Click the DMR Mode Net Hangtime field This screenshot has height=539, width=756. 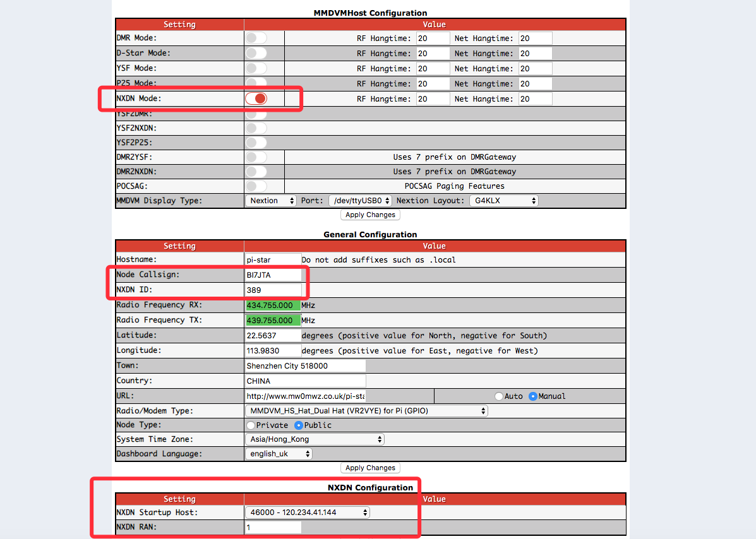click(x=535, y=38)
